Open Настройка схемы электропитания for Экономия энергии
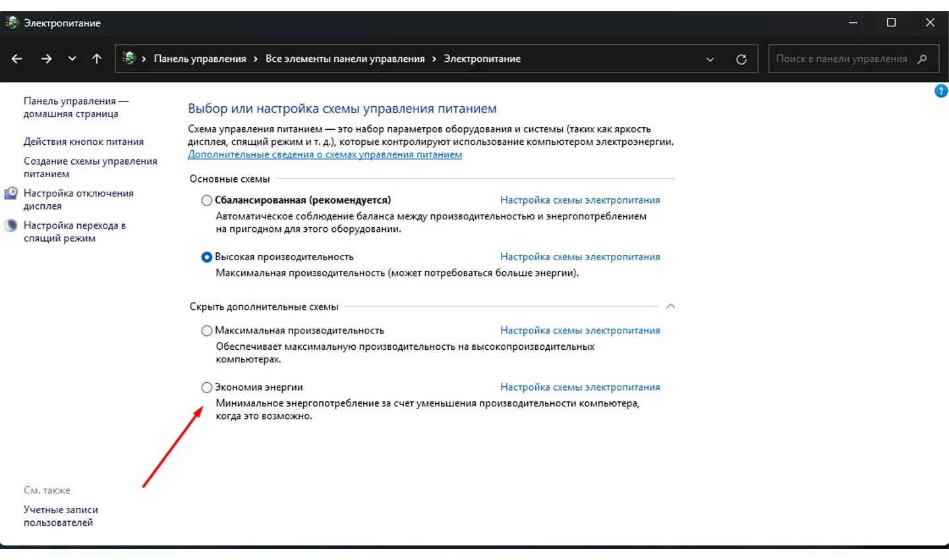The image size is (949, 560). click(x=580, y=387)
